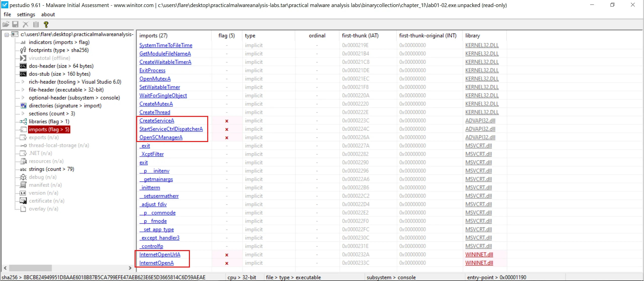Select strings (count > 79) in tree

51,169
